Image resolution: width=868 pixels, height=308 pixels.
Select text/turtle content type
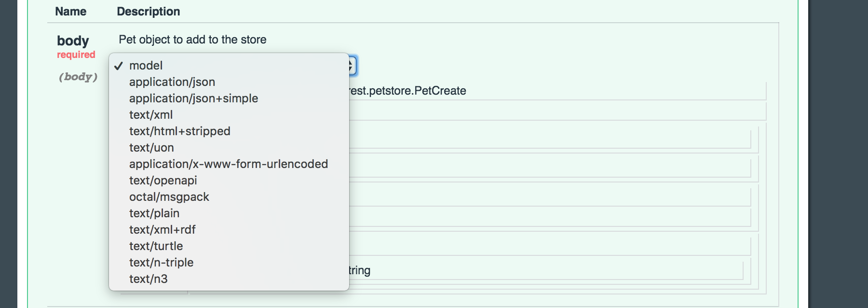coord(156,246)
